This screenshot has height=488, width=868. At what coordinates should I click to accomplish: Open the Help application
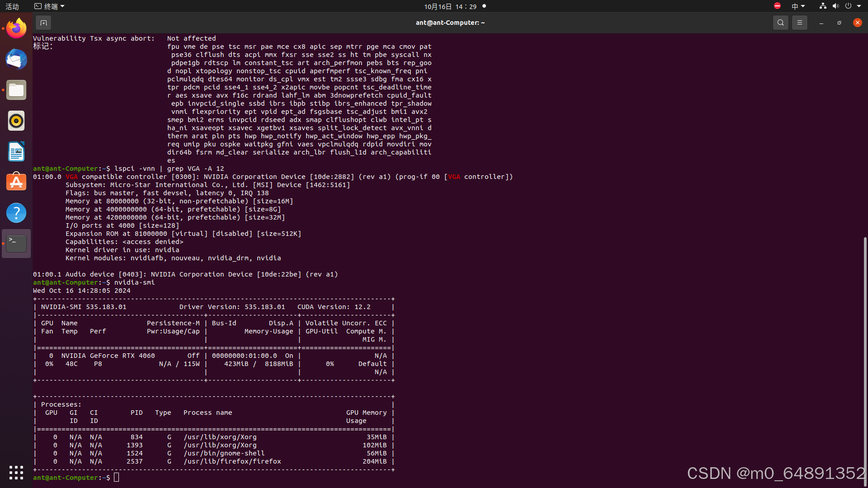pos(16,213)
